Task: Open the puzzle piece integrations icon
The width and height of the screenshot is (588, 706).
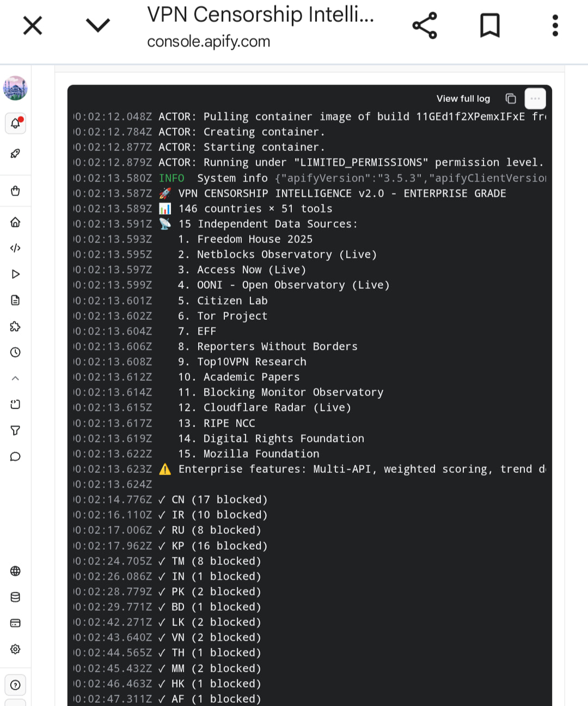Action: 15,326
